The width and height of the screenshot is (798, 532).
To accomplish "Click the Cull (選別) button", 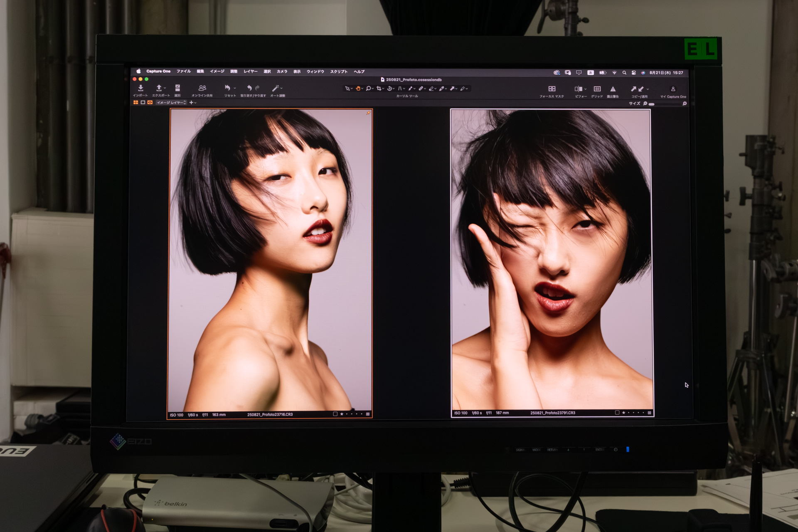I will pyautogui.click(x=177, y=88).
